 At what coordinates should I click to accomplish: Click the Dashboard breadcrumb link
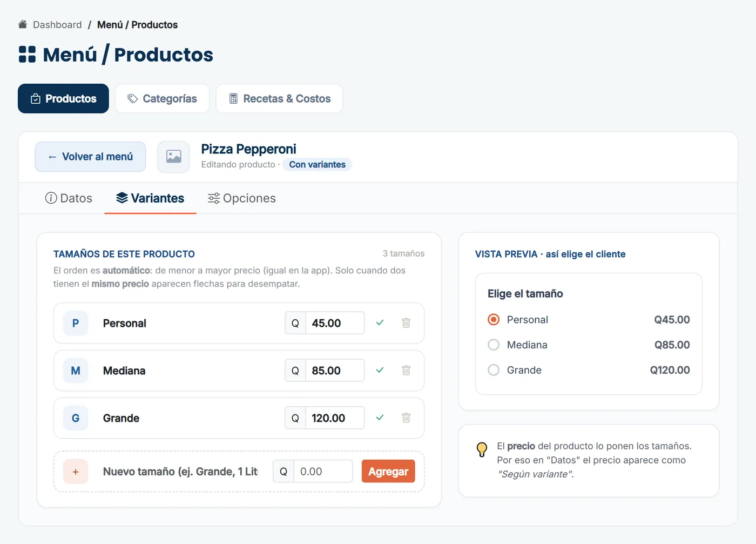click(x=57, y=25)
